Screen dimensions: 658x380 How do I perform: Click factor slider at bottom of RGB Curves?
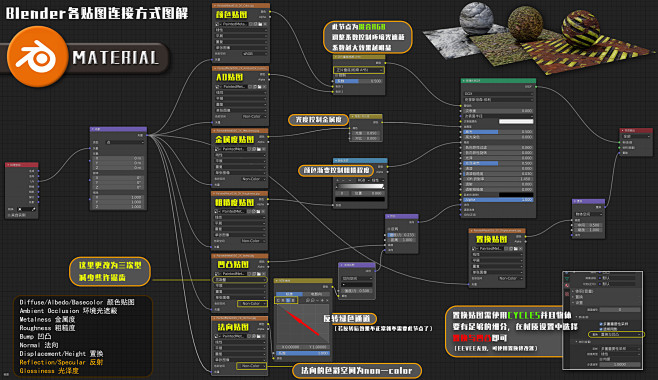tap(303, 353)
